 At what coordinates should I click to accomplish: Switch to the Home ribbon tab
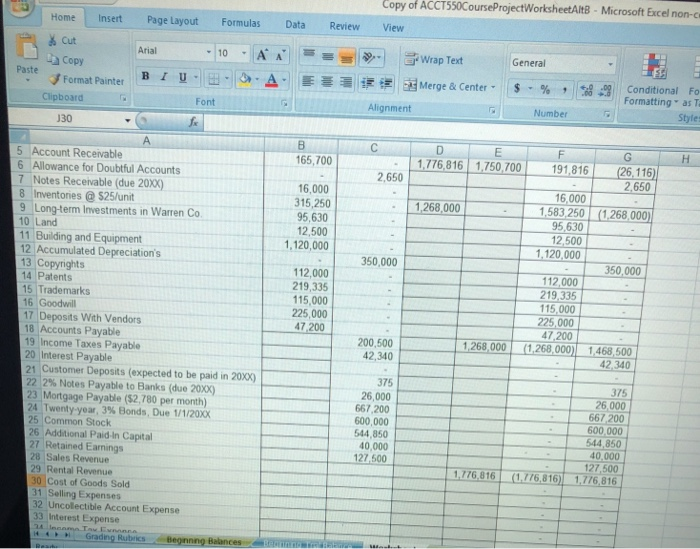tap(63, 17)
